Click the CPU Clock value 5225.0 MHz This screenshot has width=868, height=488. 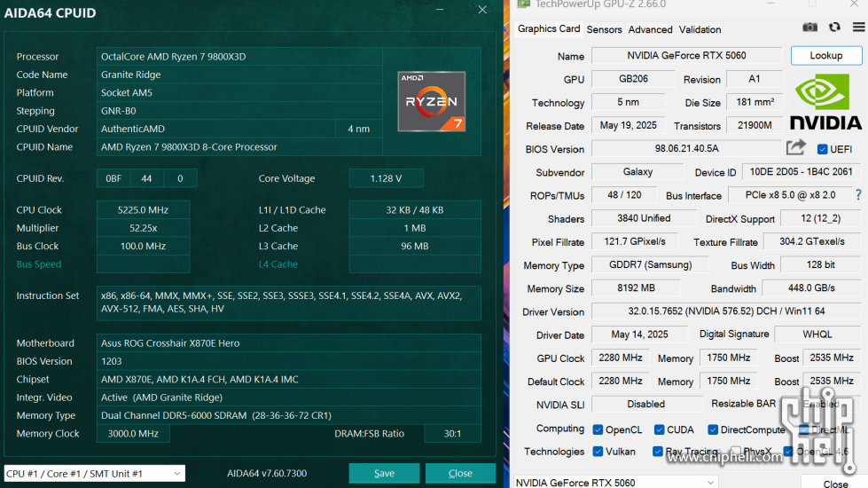click(143, 210)
